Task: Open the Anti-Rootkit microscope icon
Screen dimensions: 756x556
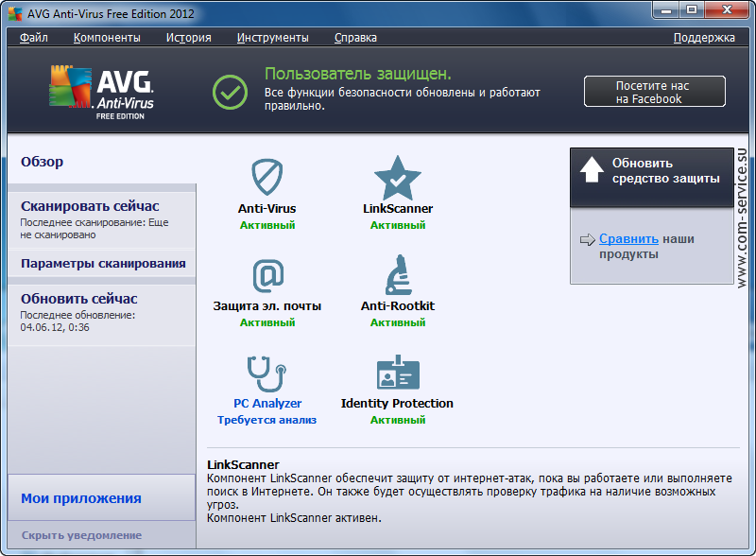Action: click(x=398, y=274)
